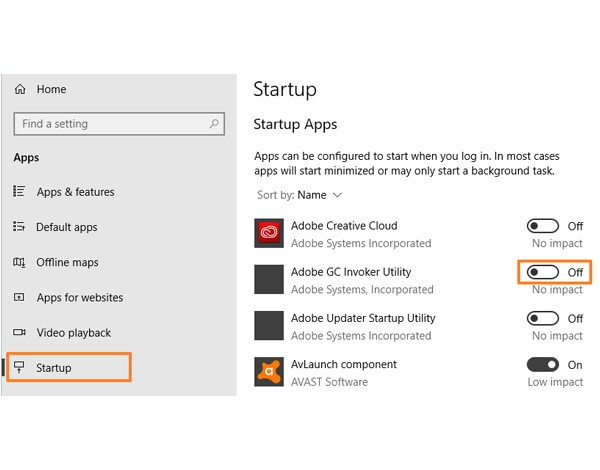This screenshot has width=600, height=470.
Task: Click the Home icon in sidebar
Action: (x=20, y=89)
